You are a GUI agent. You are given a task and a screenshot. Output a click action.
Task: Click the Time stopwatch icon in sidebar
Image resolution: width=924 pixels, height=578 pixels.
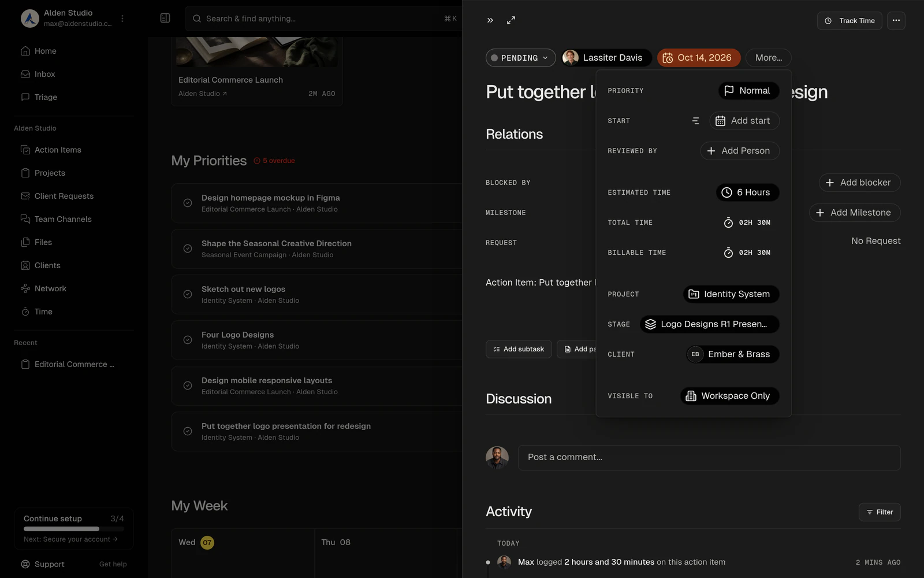25,312
